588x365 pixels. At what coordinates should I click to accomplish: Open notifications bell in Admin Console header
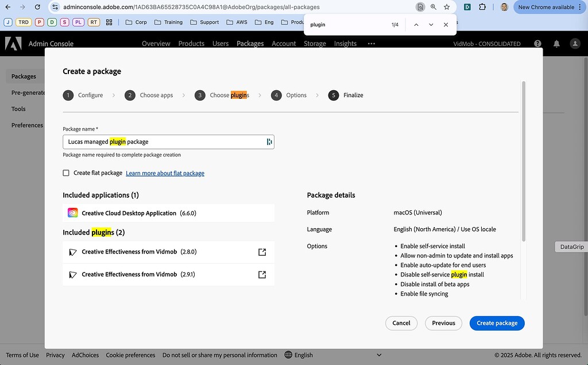[x=556, y=43]
